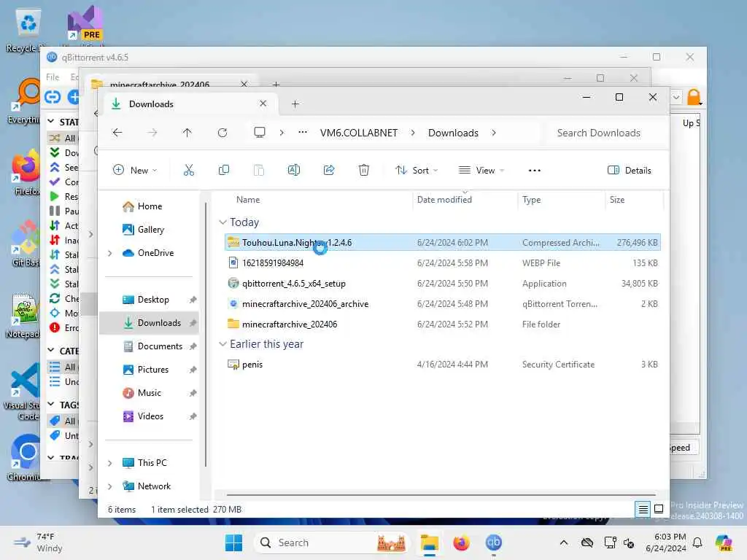The height and width of the screenshot is (560, 747).
Task: Click the Delete trash icon in Explorer toolbar
Action: coord(363,170)
